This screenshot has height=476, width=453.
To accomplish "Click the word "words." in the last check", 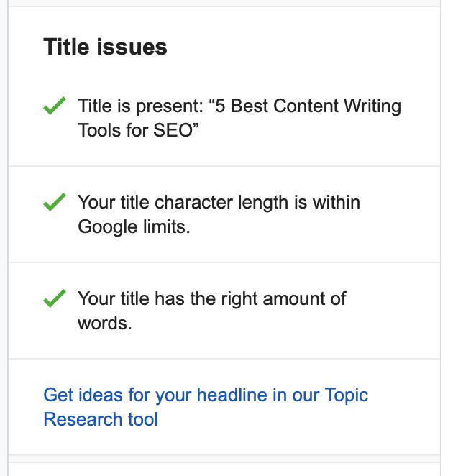I will [105, 323].
